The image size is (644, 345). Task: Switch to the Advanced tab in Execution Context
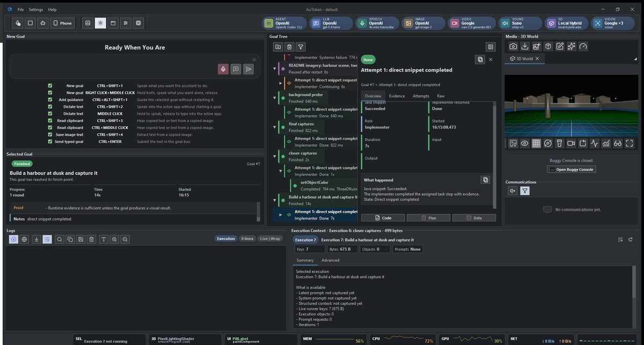(x=330, y=260)
